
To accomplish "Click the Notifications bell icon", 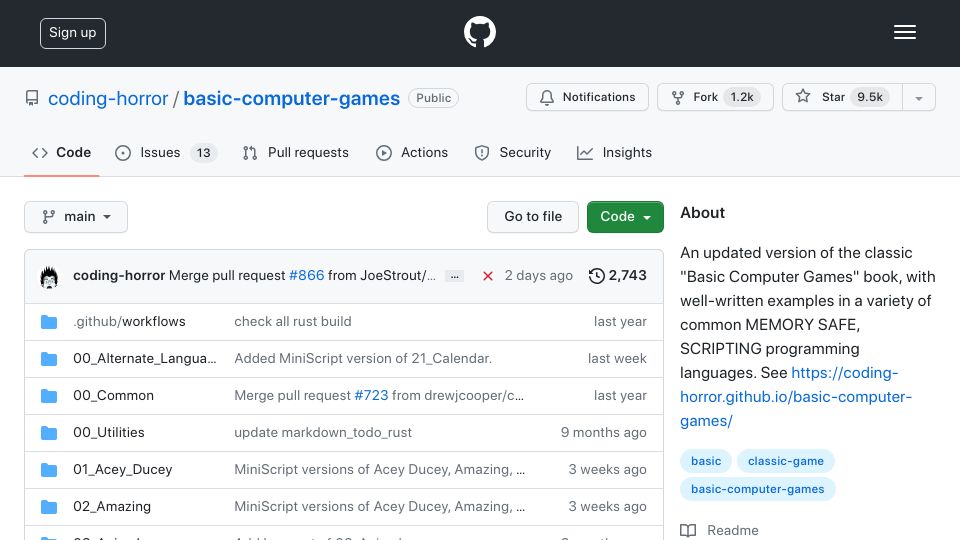I will click(x=547, y=97).
